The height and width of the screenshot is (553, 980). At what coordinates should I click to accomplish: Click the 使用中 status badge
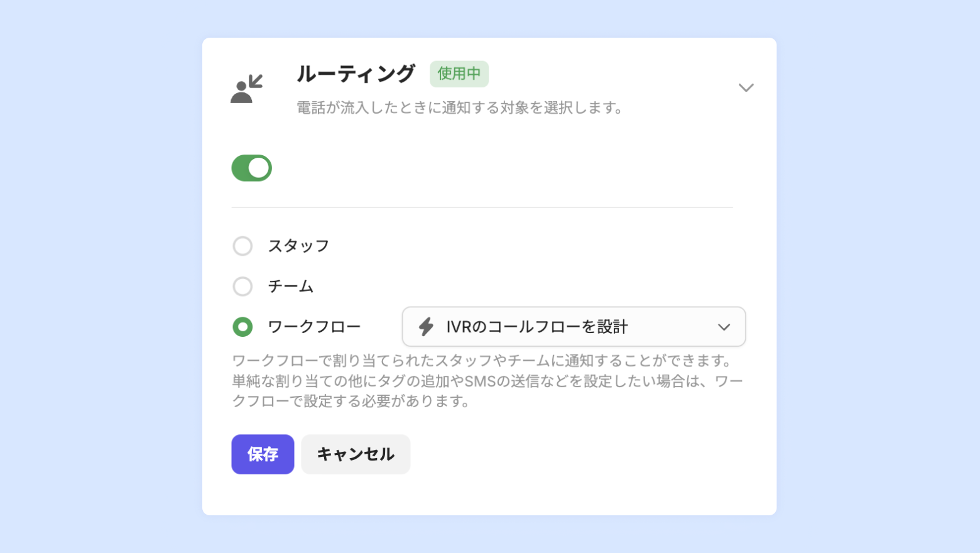459,74
